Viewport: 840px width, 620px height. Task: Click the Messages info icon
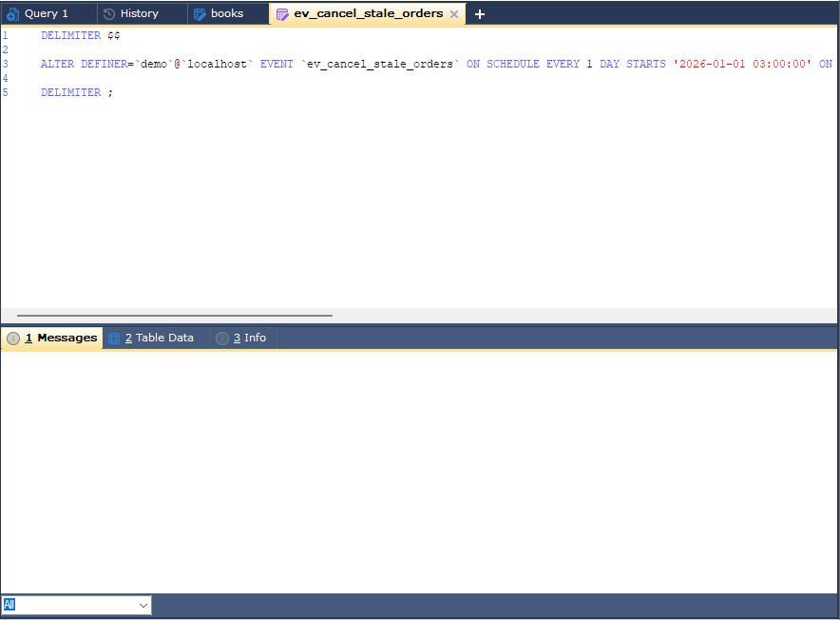click(x=13, y=338)
